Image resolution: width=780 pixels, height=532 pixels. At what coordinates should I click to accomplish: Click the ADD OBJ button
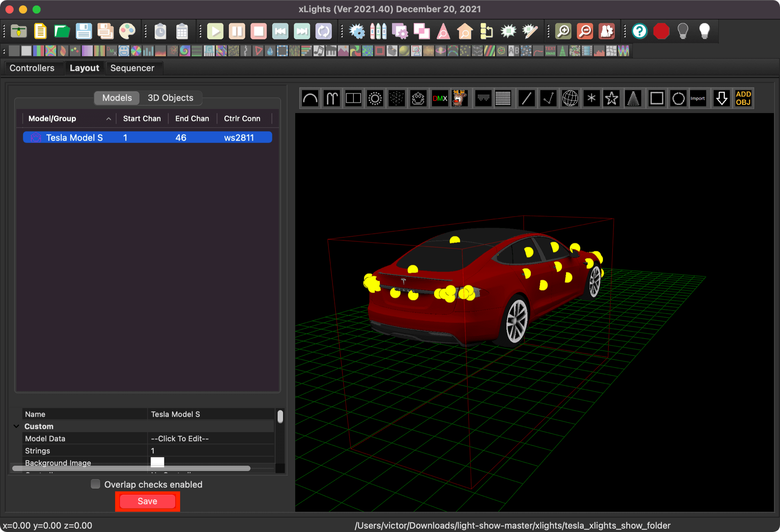pos(743,99)
